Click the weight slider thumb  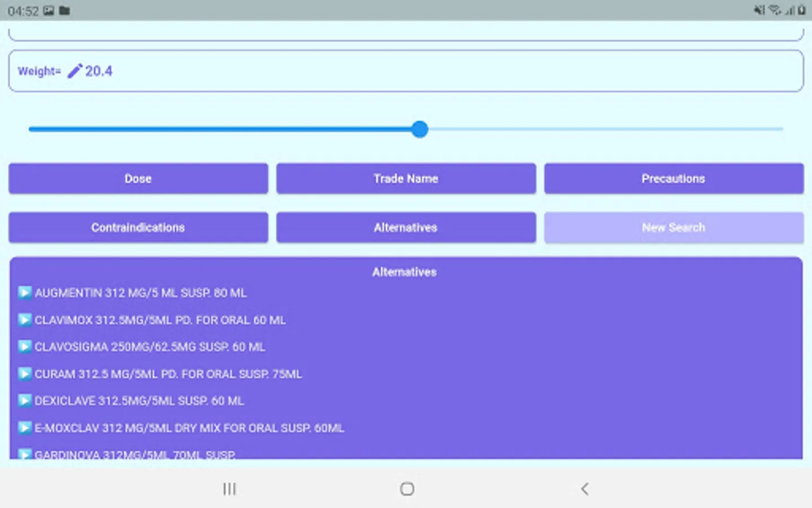coord(420,129)
